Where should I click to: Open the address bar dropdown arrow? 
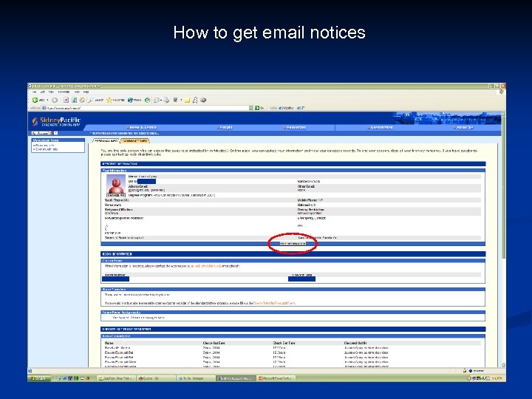251,108
